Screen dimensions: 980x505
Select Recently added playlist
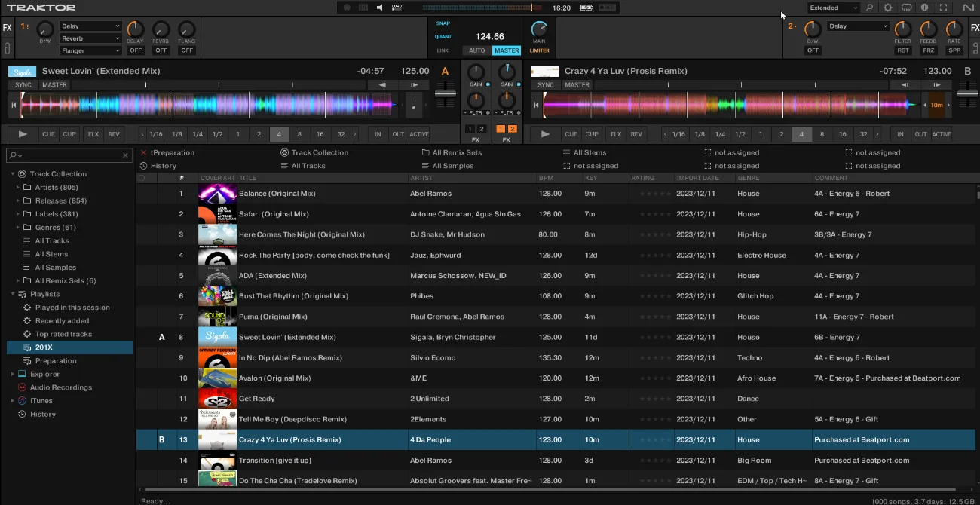[62, 321]
